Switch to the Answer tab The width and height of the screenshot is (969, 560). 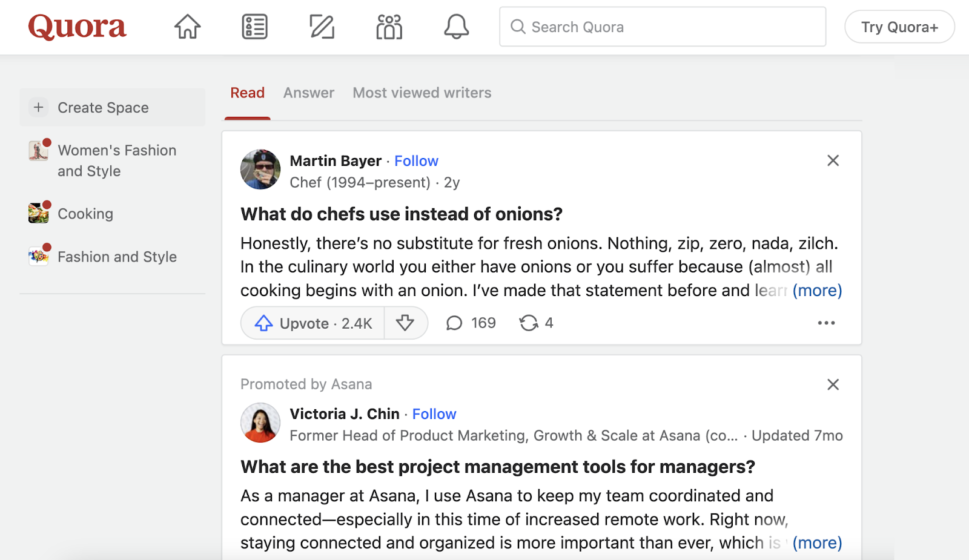309,93
